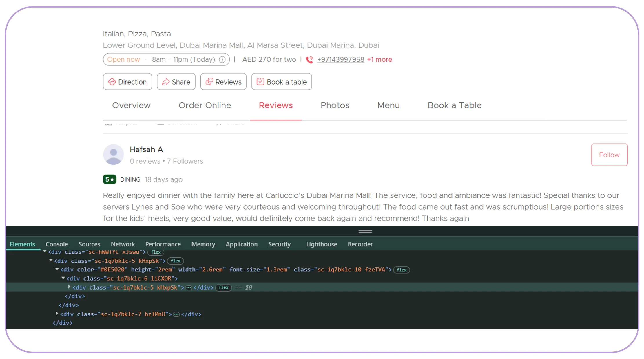
Task: Collapse div with color #0E5020
Action: pos(57,269)
